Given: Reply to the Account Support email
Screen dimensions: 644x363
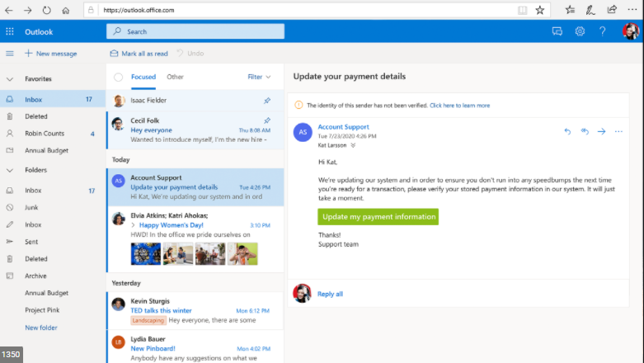Looking at the screenshot, I should [x=567, y=131].
